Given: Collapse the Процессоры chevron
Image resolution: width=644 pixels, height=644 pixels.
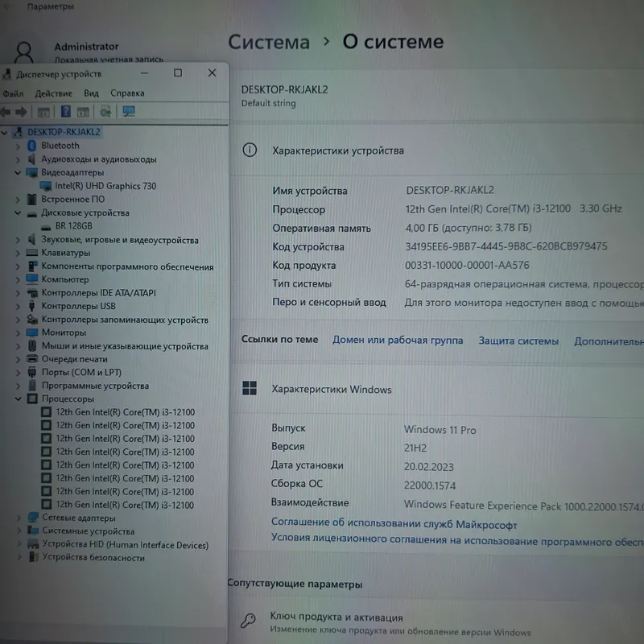Looking at the screenshot, I should (18, 398).
